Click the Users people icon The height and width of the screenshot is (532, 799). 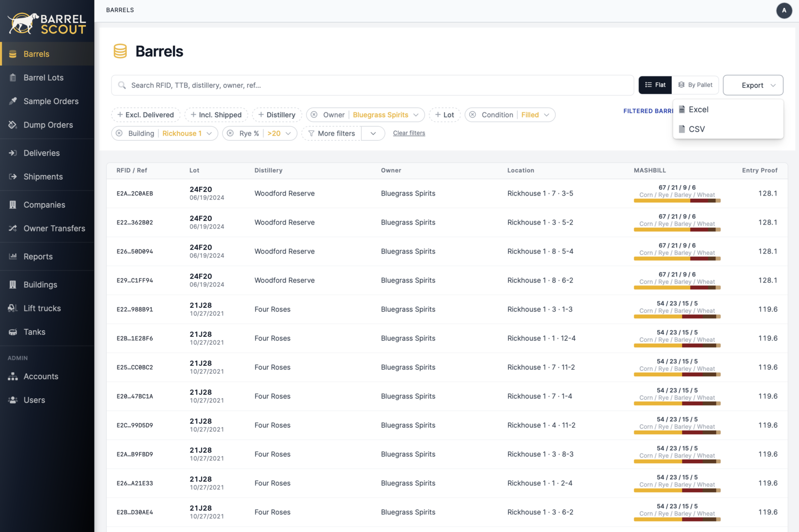[13, 400]
